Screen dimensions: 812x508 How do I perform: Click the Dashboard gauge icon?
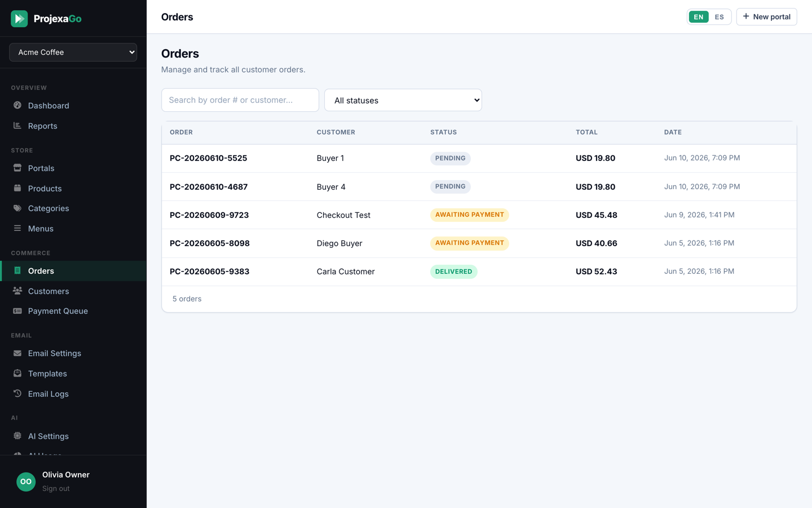pos(17,106)
